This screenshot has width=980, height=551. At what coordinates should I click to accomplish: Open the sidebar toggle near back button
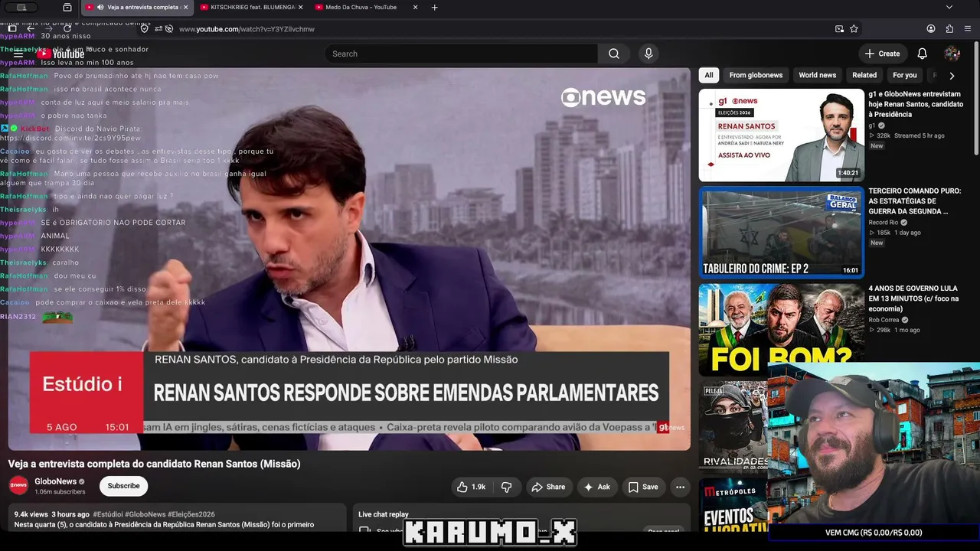coord(12,29)
